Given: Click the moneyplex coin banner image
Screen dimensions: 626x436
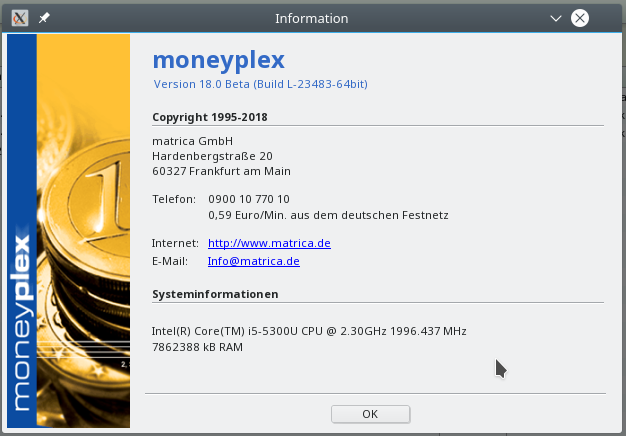Looking at the screenshot, I should [x=68, y=231].
